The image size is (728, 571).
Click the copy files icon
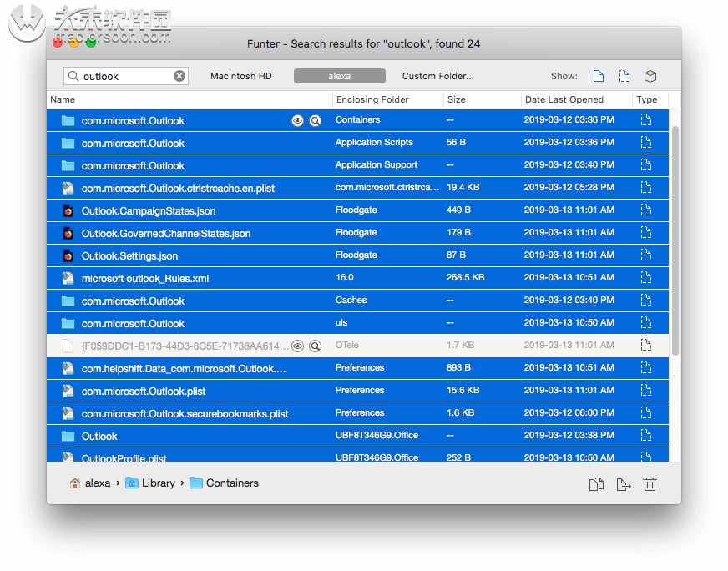click(596, 484)
